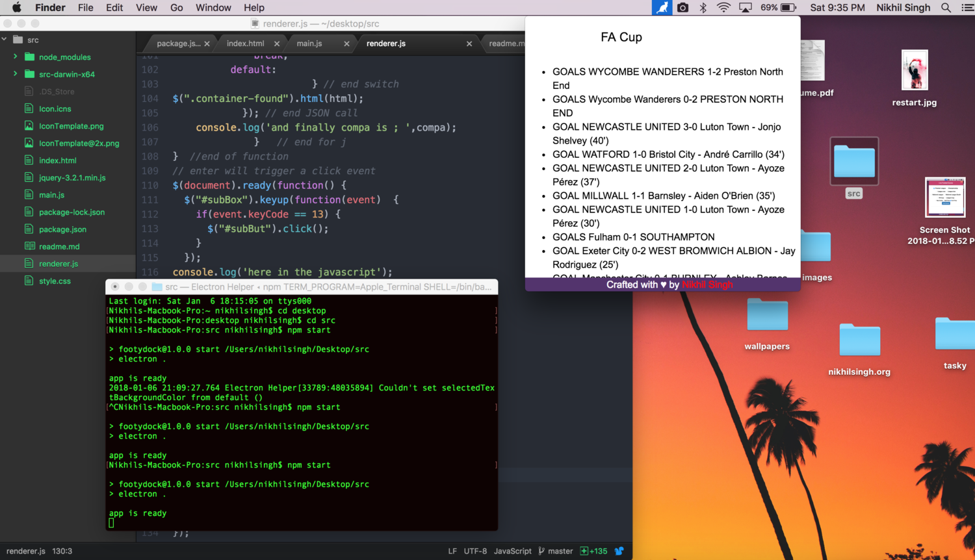
Task: Open the wallpapers folder on desktop
Action: [767, 324]
